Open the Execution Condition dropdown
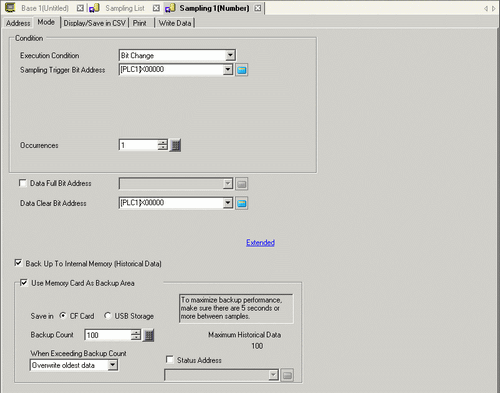The height and width of the screenshot is (393, 500). [230, 55]
